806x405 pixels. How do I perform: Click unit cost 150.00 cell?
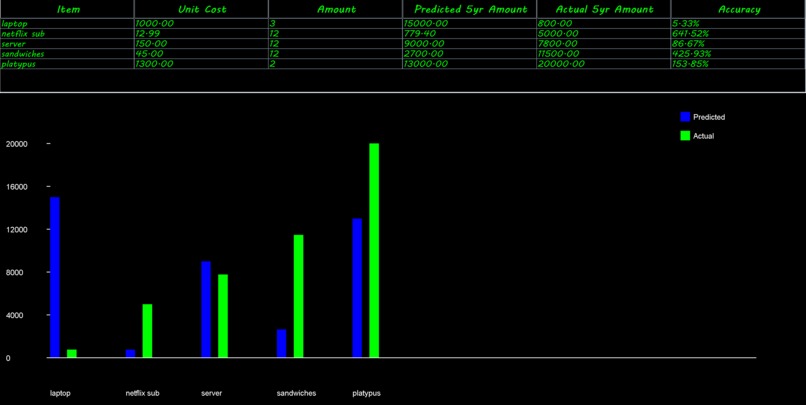[201, 44]
